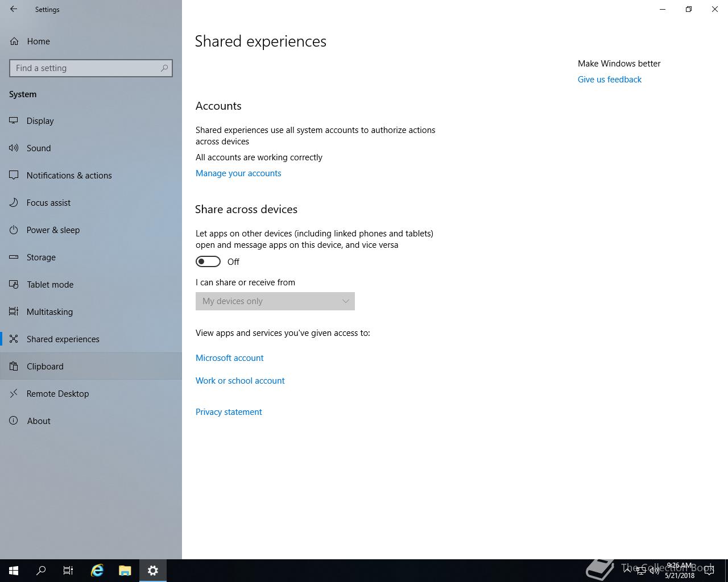Click the Storage drive icon
Viewport: 728px width, 582px height.
point(14,257)
